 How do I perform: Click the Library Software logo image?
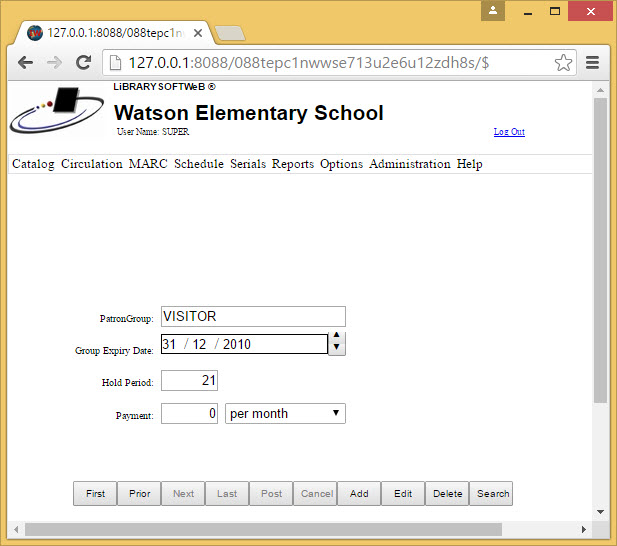pos(57,111)
